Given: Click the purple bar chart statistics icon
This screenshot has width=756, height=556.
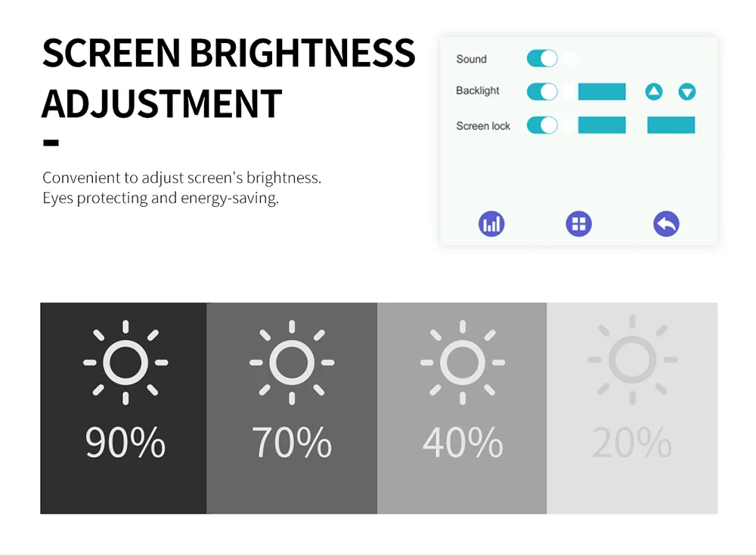Looking at the screenshot, I should [x=491, y=224].
